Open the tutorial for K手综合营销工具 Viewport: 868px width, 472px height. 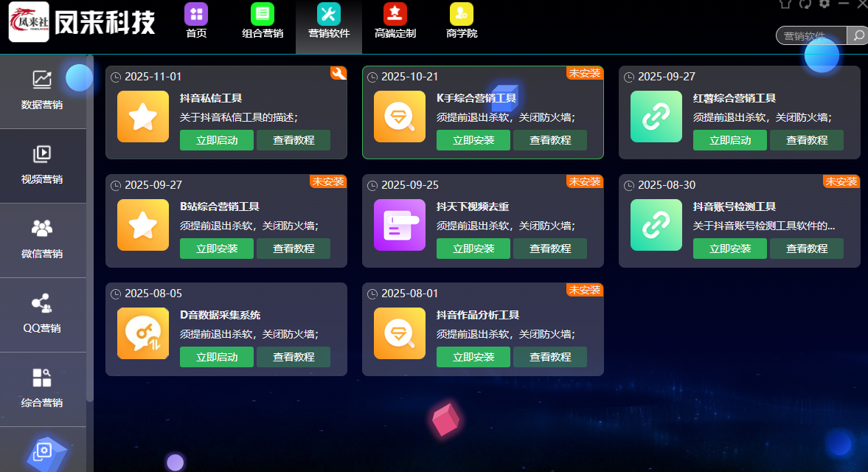point(550,140)
